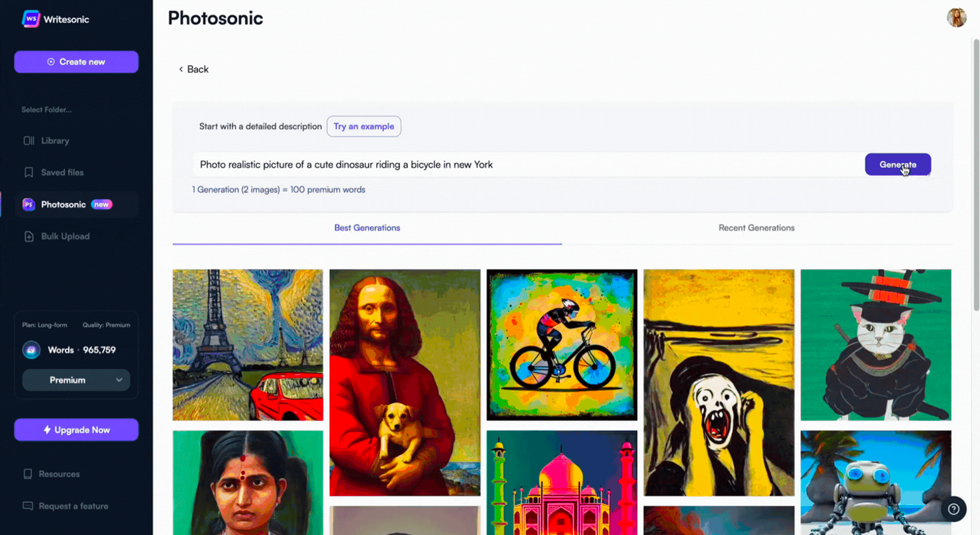Viewport: 980px width, 535px height.
Task: Click the Library sidebar icon
Action: 29,140
